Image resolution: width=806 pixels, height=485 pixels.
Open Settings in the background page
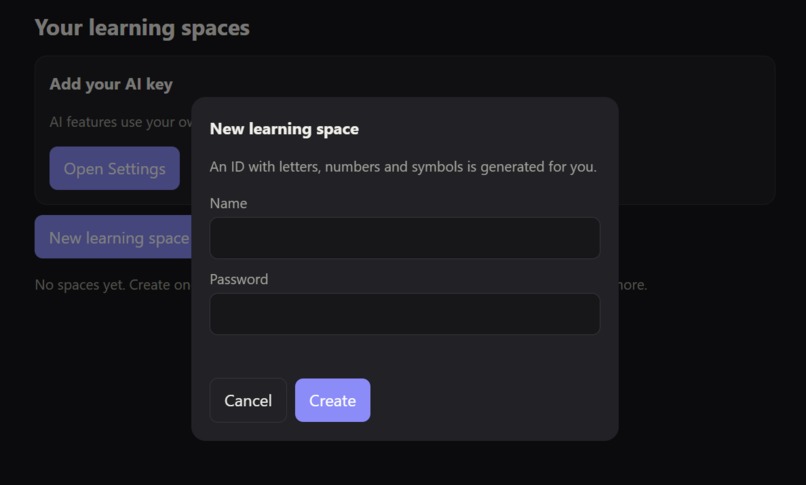tap(115, 168)
